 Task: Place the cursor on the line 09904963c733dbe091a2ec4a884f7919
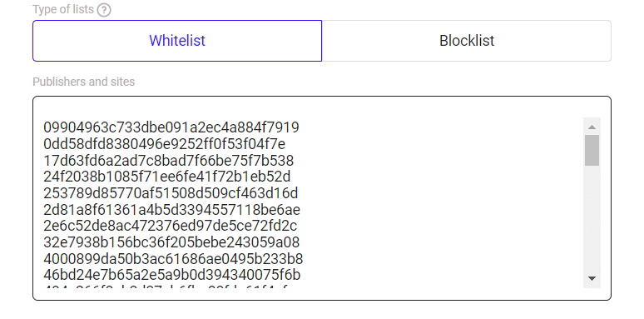click(171, 127)
